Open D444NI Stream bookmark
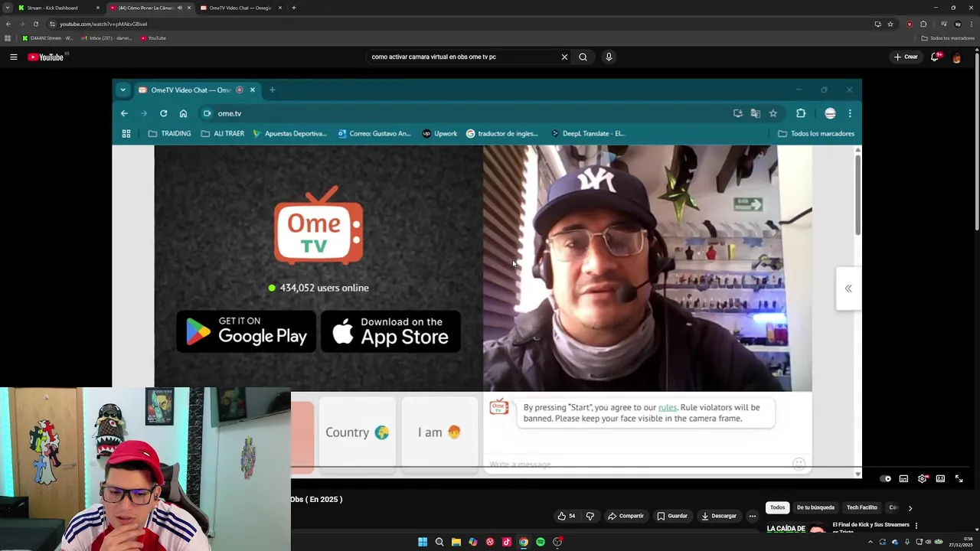Screen dimensions: 980x551 tap(47, 38)
